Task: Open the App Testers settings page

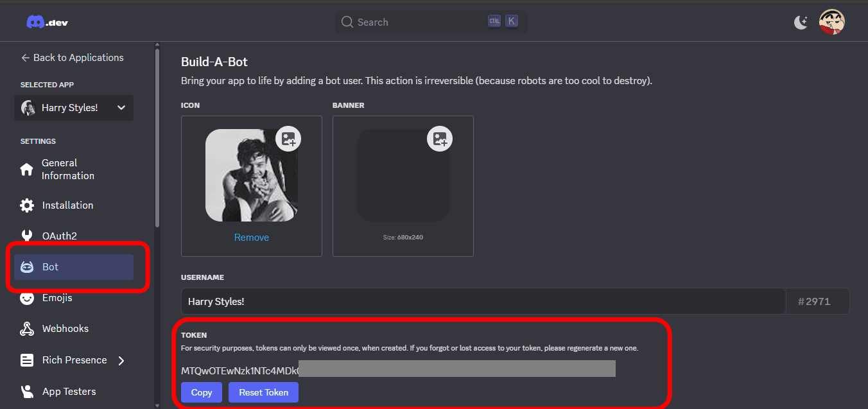Action: (x=69, y=391)
